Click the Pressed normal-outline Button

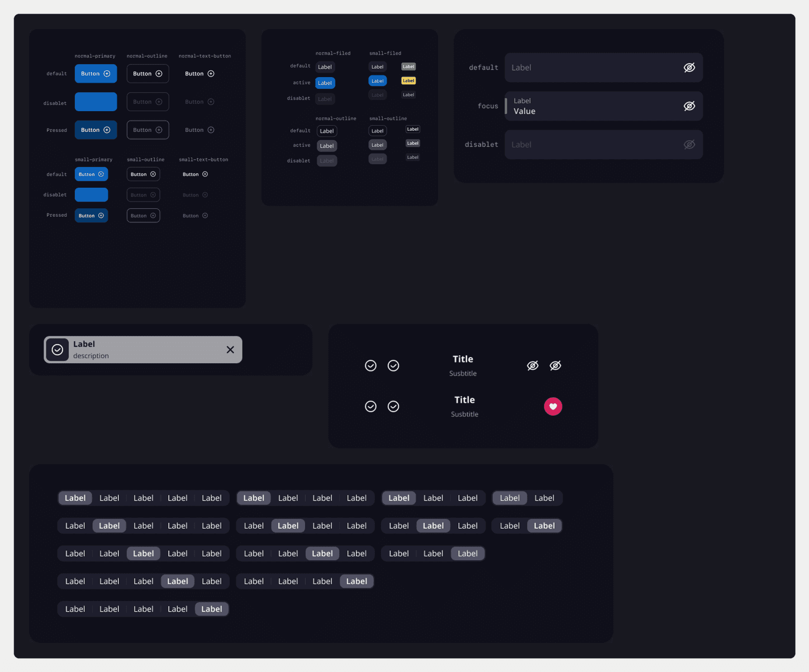click(148, 130)
